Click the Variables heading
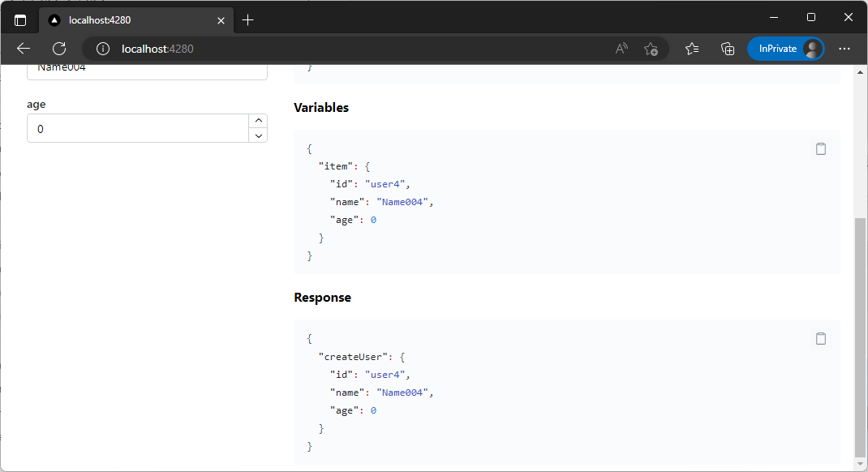Viewport: 868px width, 472px height. pyautogui.click(x=321, y=107)
